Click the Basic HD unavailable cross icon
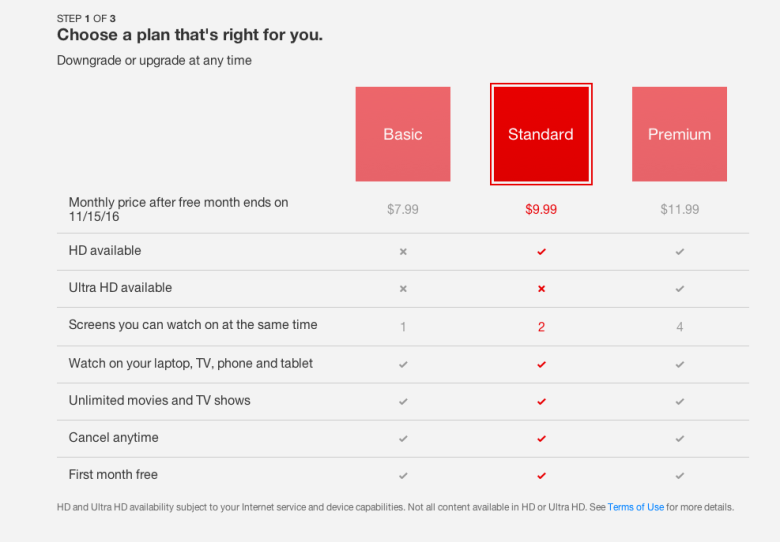780x542 pixels. pos(403,252)
